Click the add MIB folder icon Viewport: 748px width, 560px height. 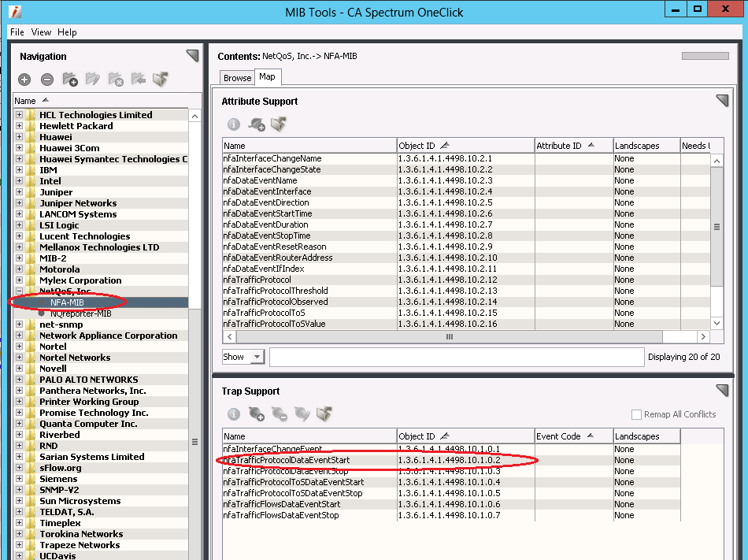point(70,80)
